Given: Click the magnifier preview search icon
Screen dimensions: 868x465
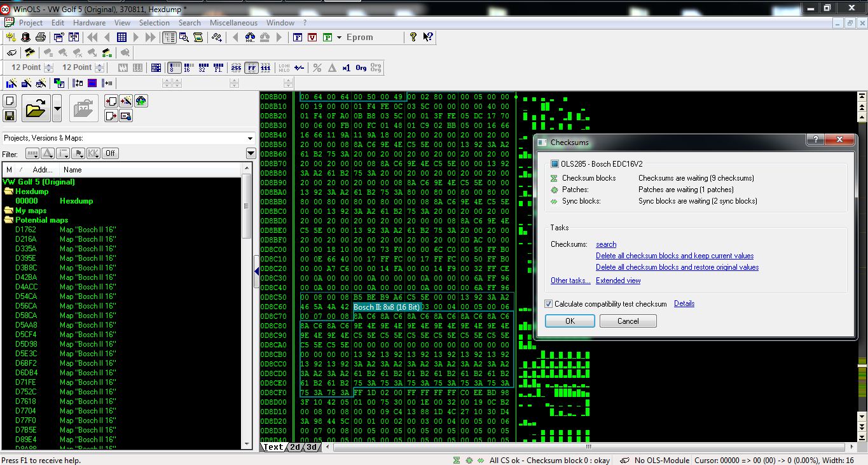Looking at the screenshot, I should click(x=184, y=37).
